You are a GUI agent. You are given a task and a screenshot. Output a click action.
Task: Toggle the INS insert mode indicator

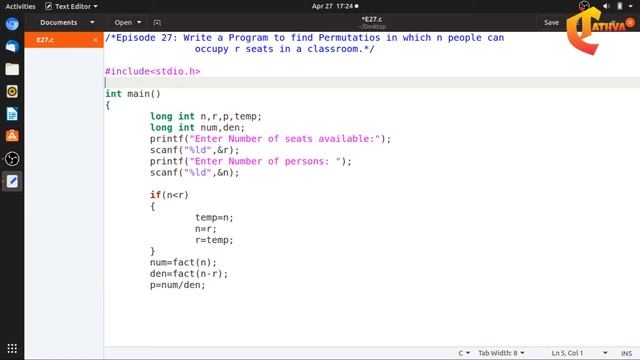click(627, 353)
